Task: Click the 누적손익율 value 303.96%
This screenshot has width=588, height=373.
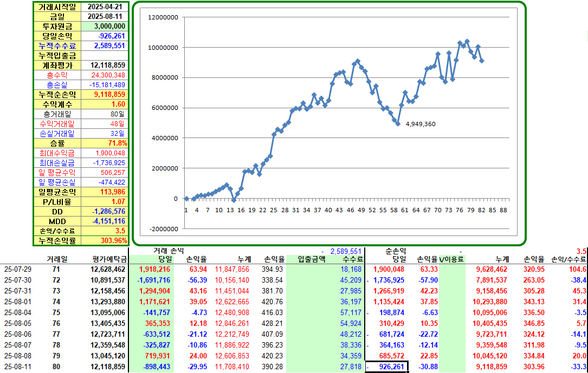Action: click(x=105, y=240)
